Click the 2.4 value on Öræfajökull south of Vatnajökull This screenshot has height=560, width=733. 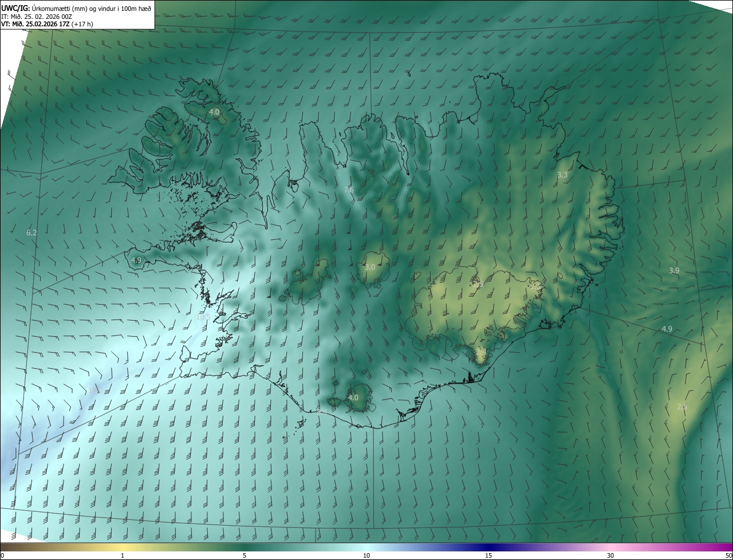[x=482, y=351]
